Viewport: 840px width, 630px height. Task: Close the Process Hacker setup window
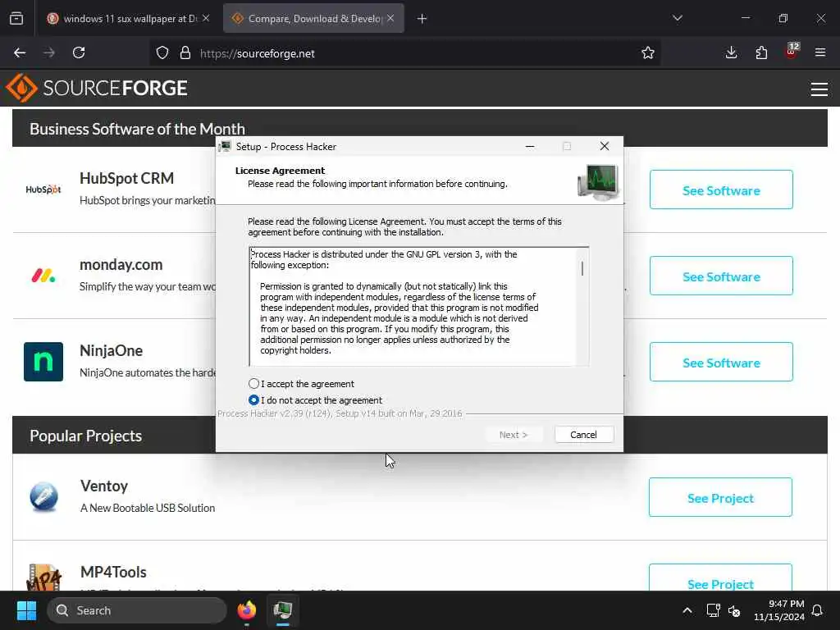[x=605, y=146]
